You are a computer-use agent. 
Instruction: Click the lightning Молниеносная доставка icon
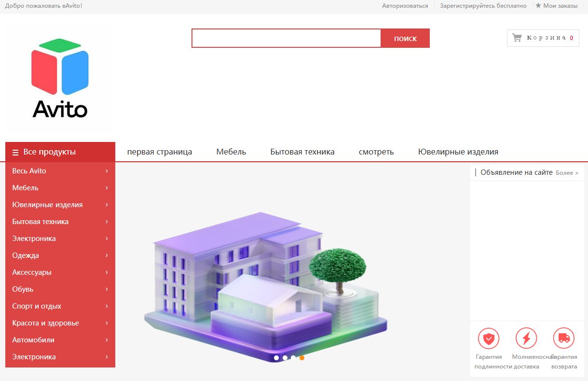[526, 338]
